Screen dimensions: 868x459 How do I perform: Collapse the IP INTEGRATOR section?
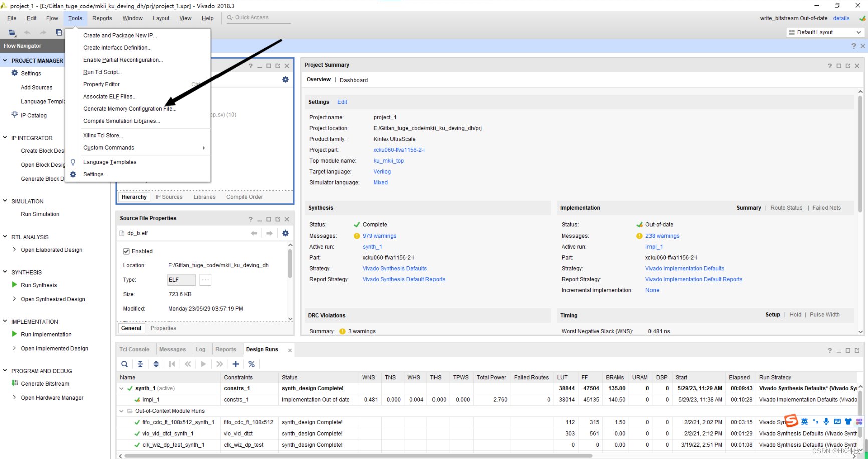tap(5, 137)
